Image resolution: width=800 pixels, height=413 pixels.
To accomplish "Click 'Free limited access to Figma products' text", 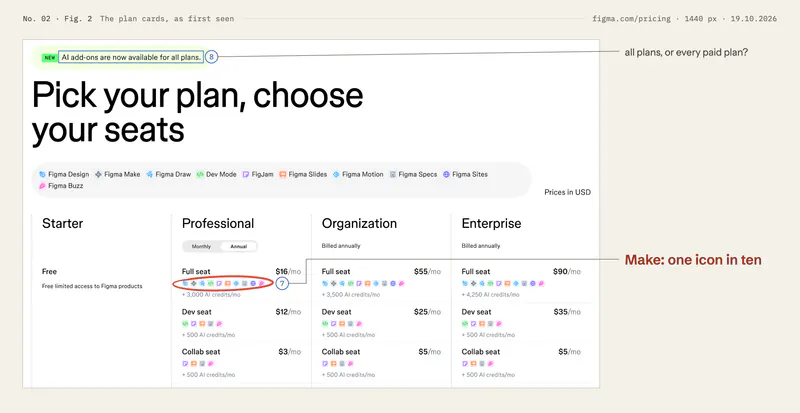I will click(x=92, y=286).
